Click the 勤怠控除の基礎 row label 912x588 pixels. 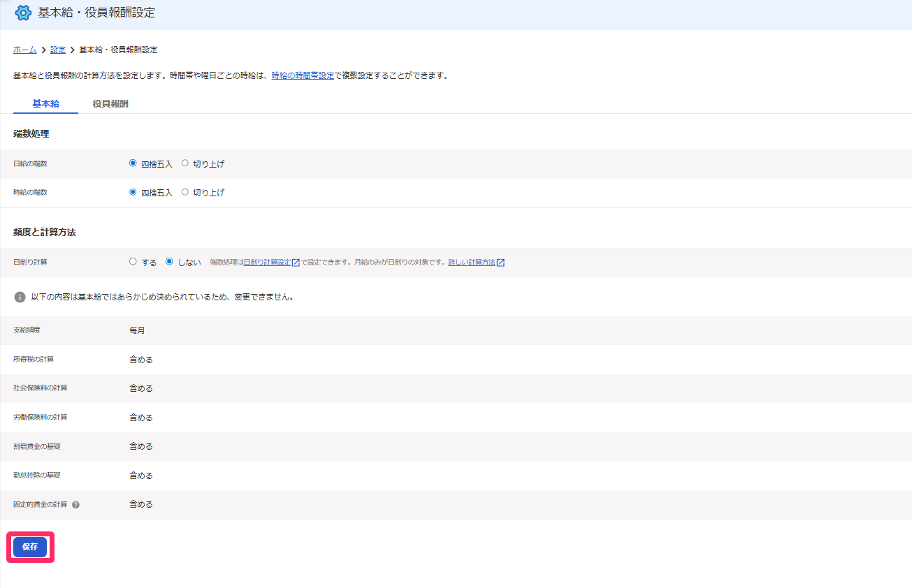[37, 476]
